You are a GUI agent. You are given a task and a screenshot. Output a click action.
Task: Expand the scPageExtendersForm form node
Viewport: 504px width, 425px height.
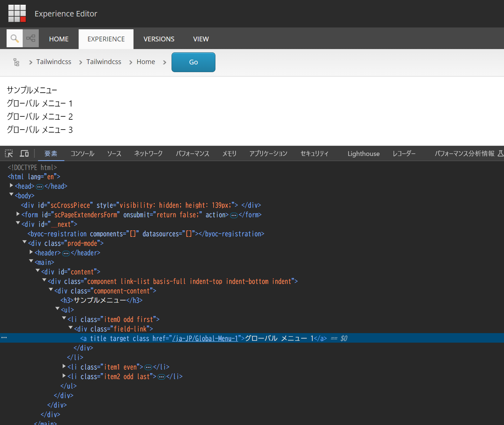click(x=18, y=214)
